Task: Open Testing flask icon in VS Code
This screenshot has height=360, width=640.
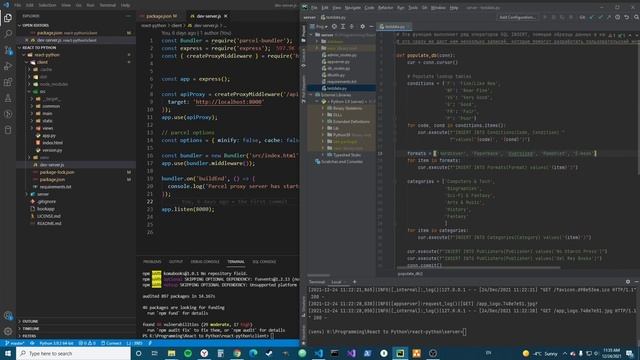Action: click(8, 98)
